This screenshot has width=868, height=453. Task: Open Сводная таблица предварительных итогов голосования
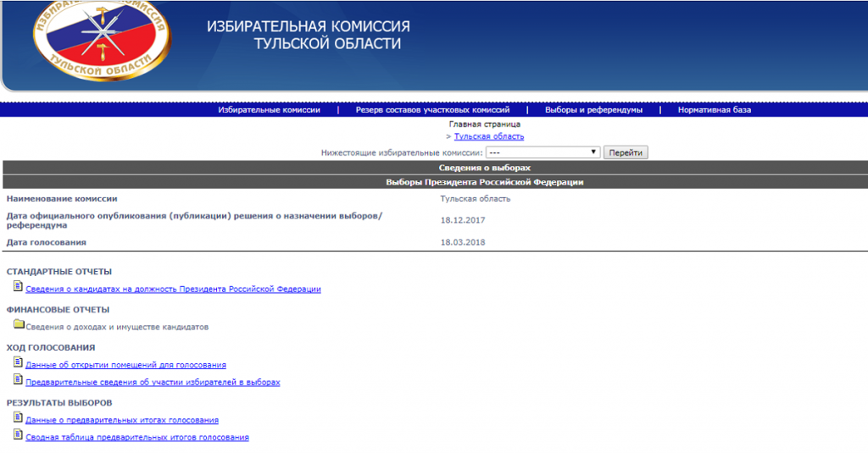pos(137,438)
